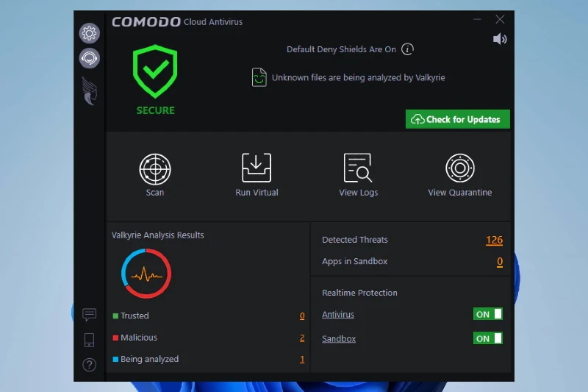Click the 'Detected Threats' label

355,240
